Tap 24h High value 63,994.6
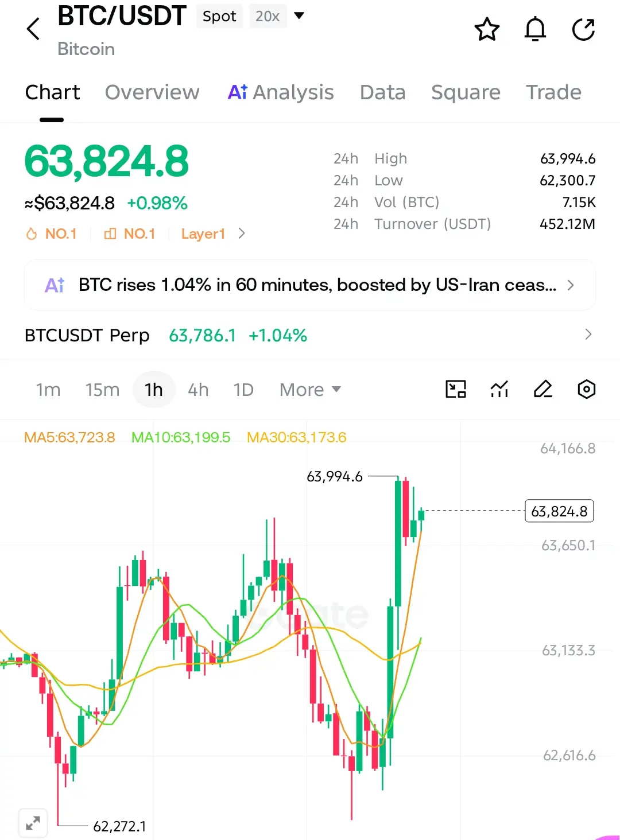Screen dimensions: 620x840 pyautogui.click(x=568, y=158)
